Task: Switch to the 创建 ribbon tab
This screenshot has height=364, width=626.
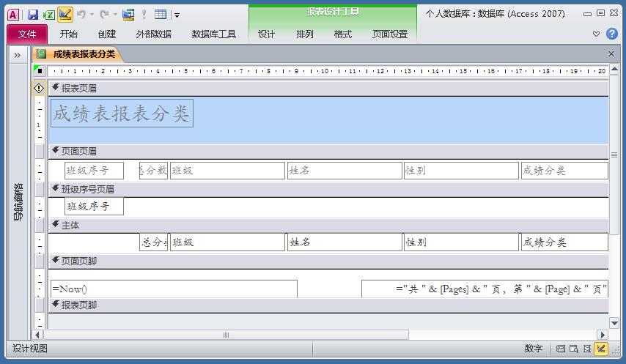Action: 106,34
